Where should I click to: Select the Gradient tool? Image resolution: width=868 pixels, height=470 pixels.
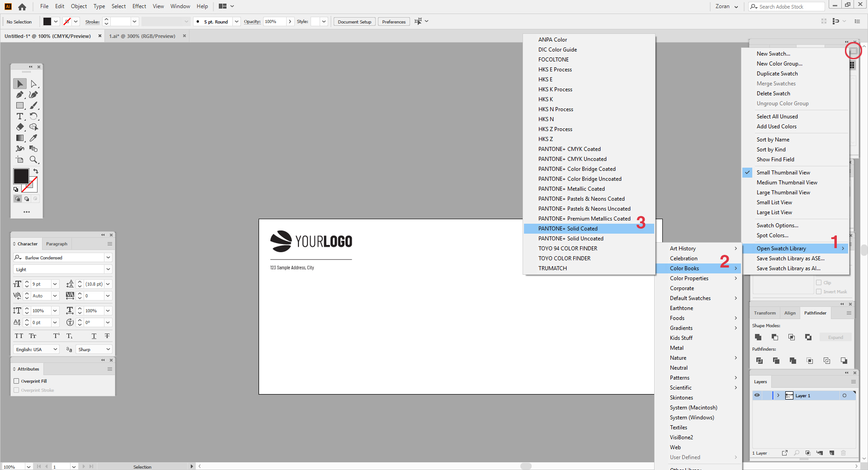[x=20, y=138]
